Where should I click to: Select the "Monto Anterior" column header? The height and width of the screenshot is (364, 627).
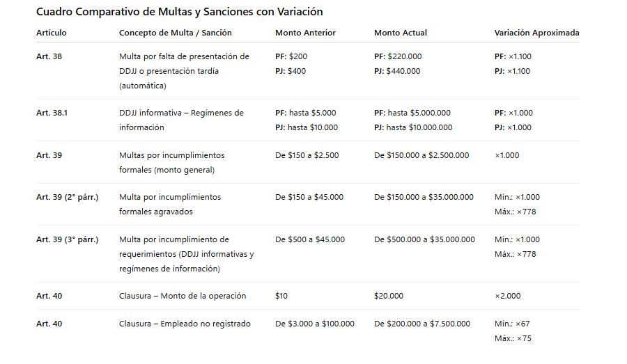(305, 33)
